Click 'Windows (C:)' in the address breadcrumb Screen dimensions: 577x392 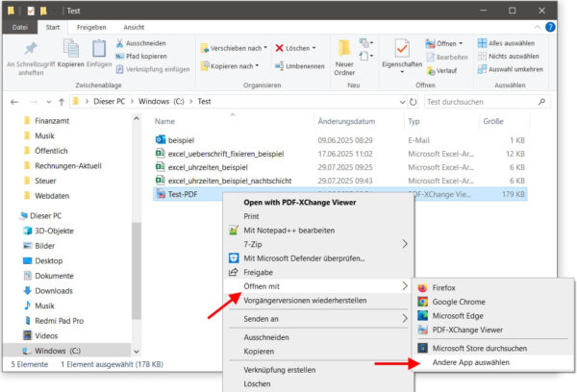tap(162, 102)
